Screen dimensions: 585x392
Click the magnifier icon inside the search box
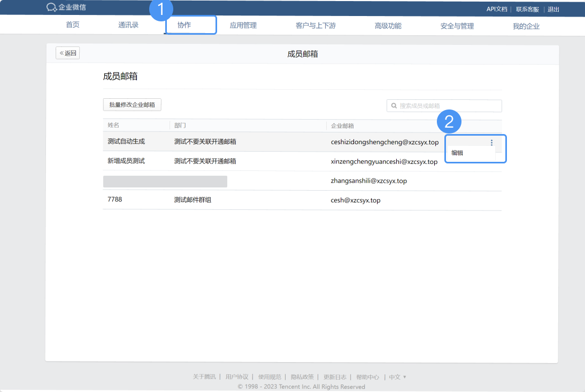click(x=394, y=106)
